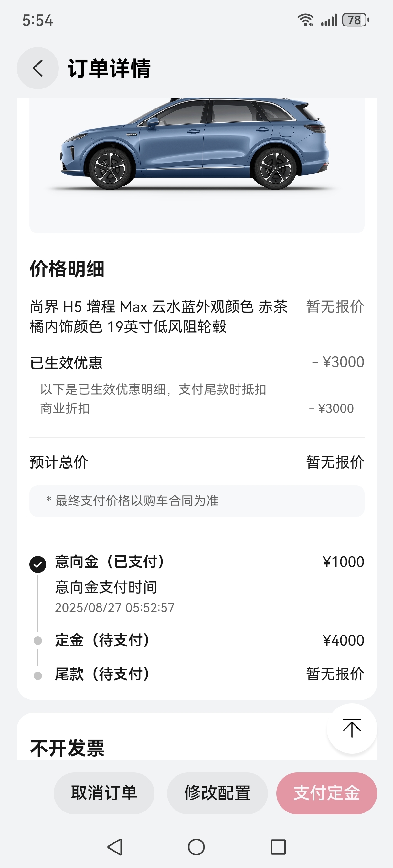Tap the Wi-Fi status icon
The width and height of the screenshot is (393, 868).
click(x=306, y=20)
